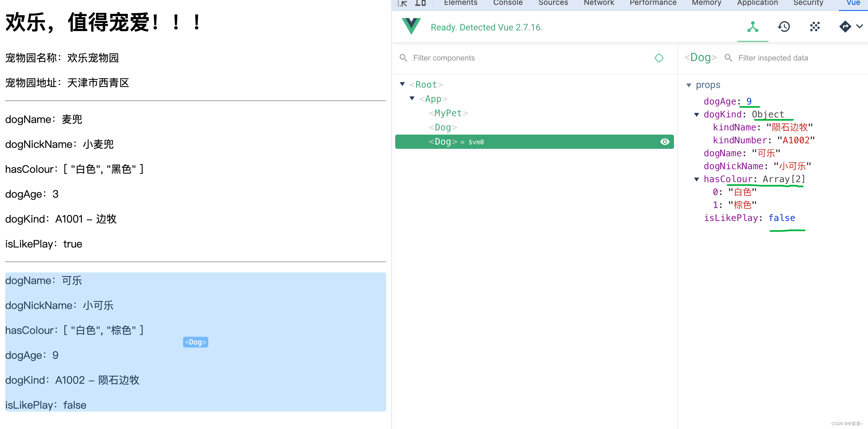The height and width of the screenshot is (429, 868).
Task: Switch to the Console tab
Action: (x=507, y=3)
